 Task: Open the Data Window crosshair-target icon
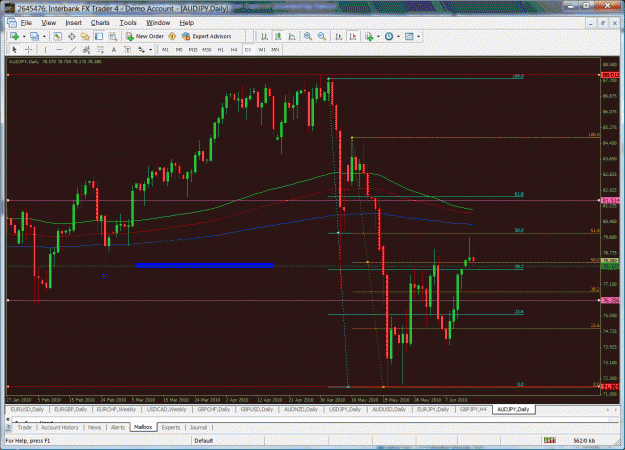pyautogui.click(x=72, y=36)
